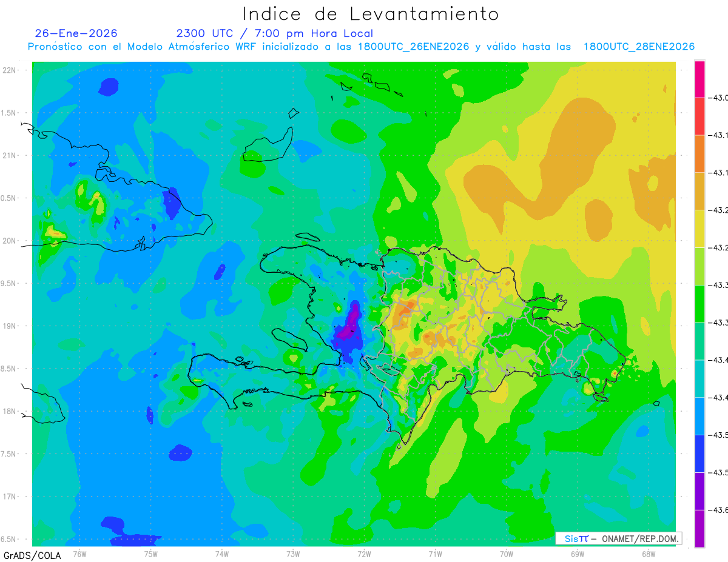The image size is (728, 562).
Task: Pick the red swatch in the color legend
Action: click(x=699, y=116)
